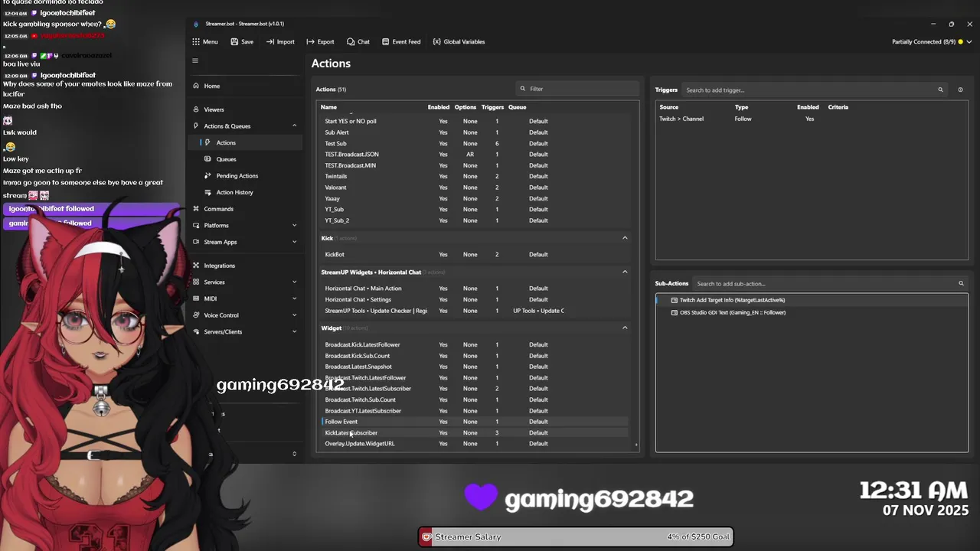
Task: Click the Import arrow icon
Action: (270, 42)
